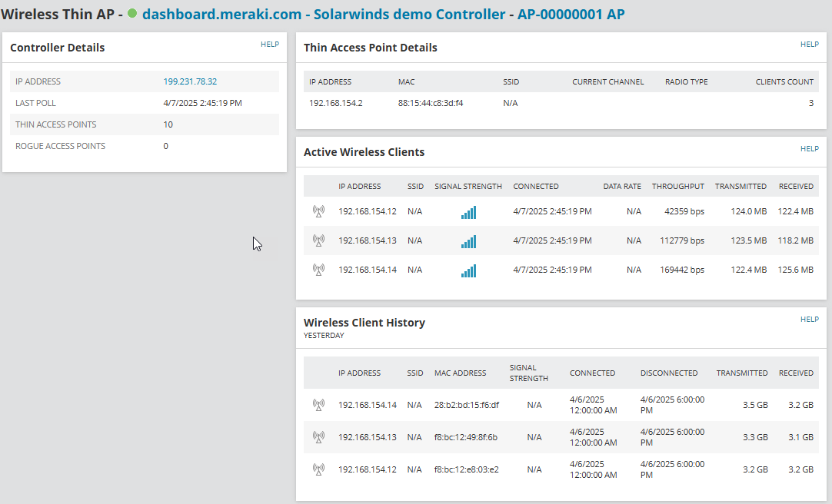Viewport: 832px width, 504px height.
Task: Sort client history by MAC ADDRESS header
Action: pos(461,373)
